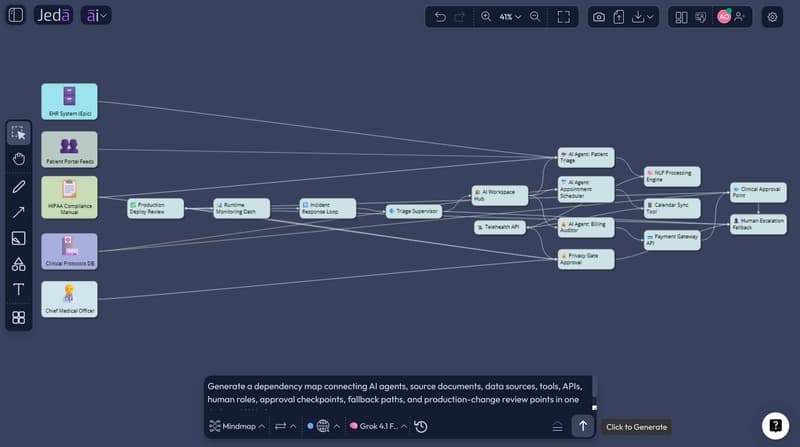This screenshot has height=447, width=800.
Task: Open the Templates grid tool
Action: (x=19, y=317)
